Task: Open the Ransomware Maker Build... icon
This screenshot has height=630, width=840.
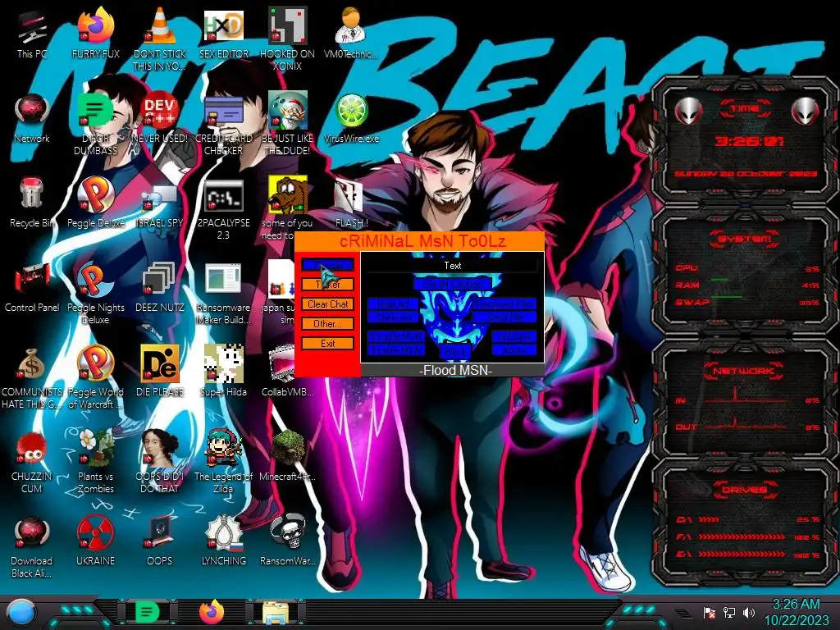Action: 223,294
